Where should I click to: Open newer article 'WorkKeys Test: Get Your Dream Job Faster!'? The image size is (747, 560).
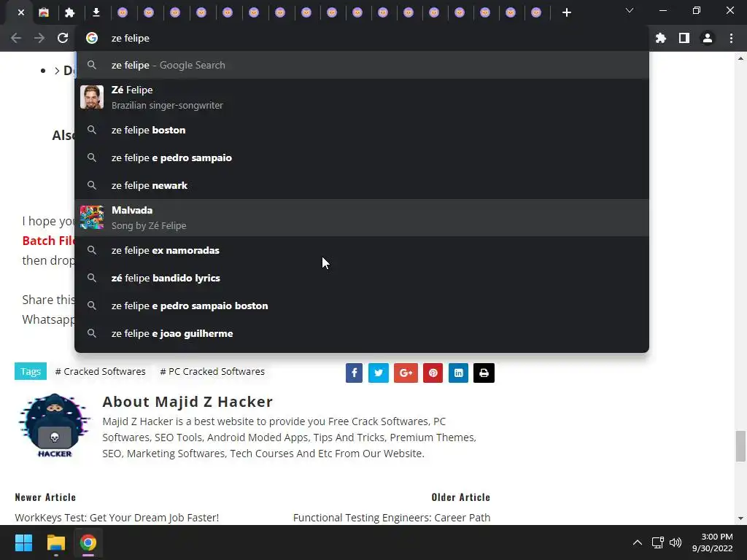click(x=117, y=518)
